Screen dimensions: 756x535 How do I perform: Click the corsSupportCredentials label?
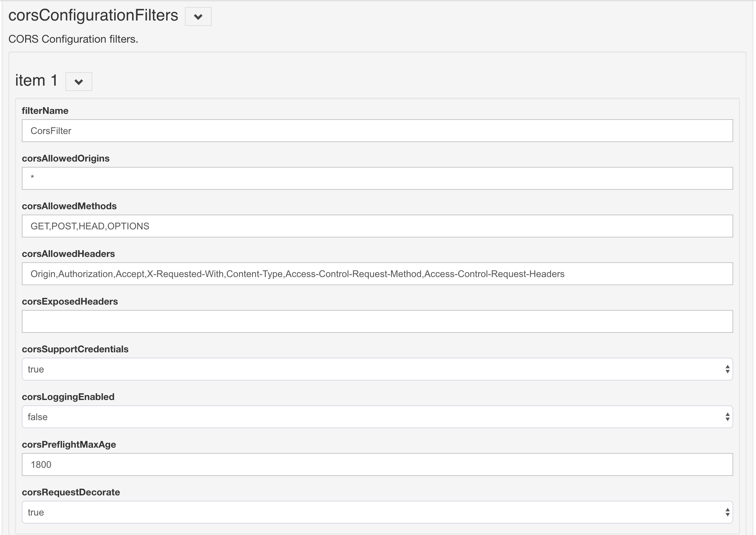pyautogui.click(x=75, y=349)
